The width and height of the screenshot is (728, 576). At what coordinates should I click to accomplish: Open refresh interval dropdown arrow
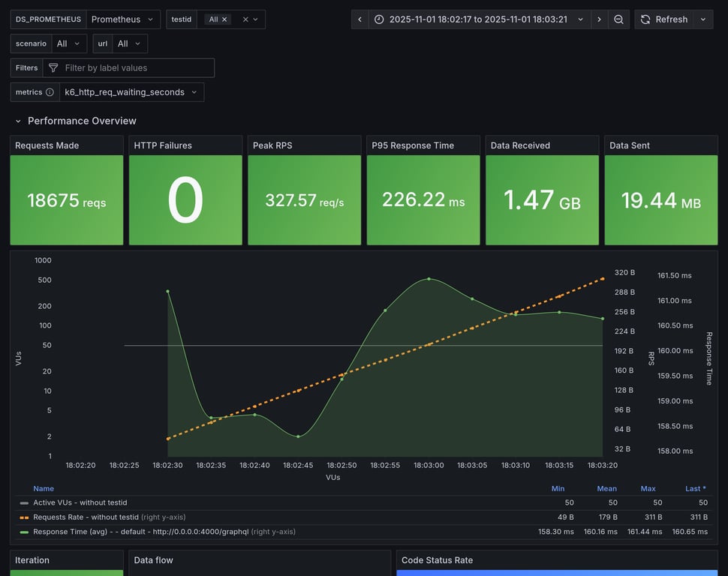pyautogui.click(x=703, y=19)
